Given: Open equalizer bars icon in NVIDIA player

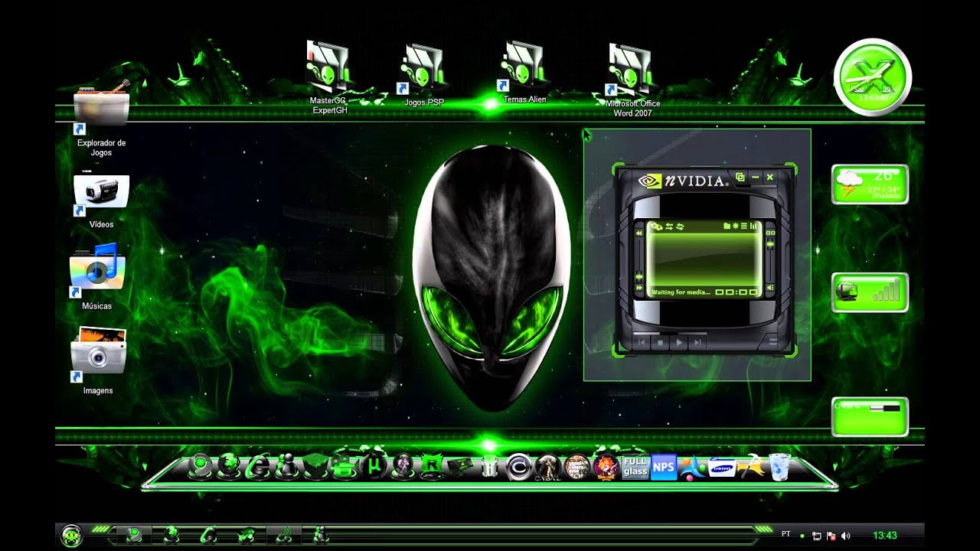Looking at the screenshot, I should click(753, 226).
